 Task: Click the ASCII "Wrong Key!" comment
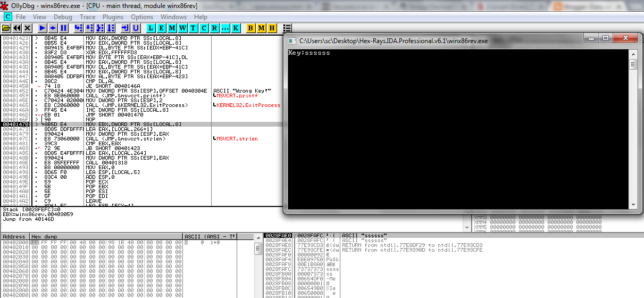[x=242, y=90]
